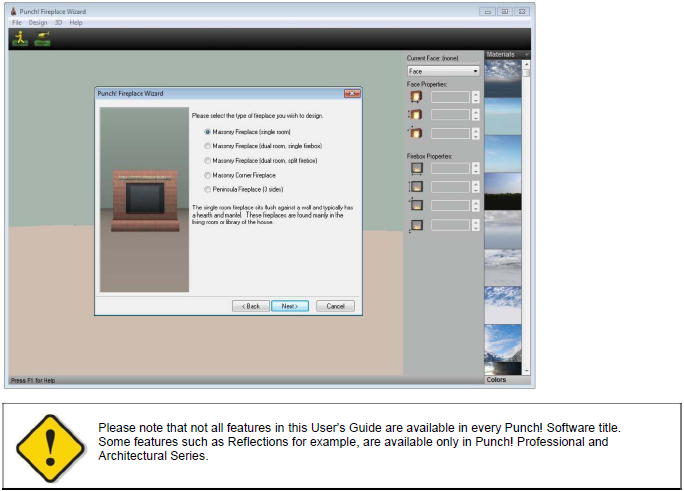Maximize the main Fireplace Wizard window
This screenshot has width=684, height=491.
tap(505, 12)
